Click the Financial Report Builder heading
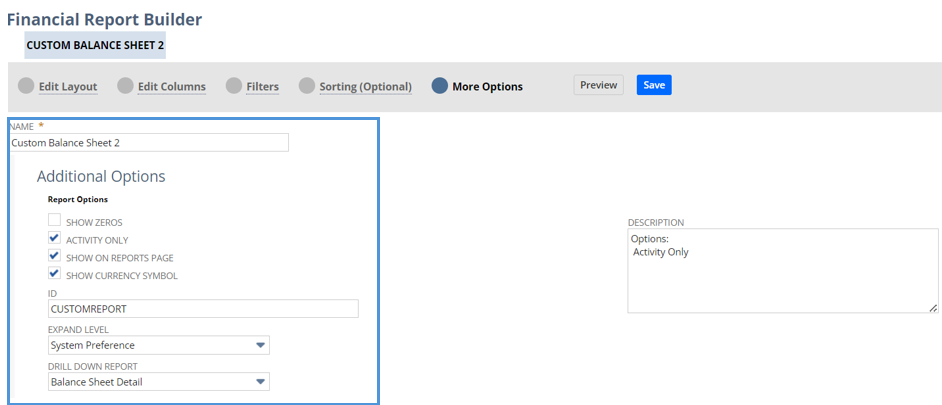The width and height of the screenshot is (942, 405). tap(104, 19)
